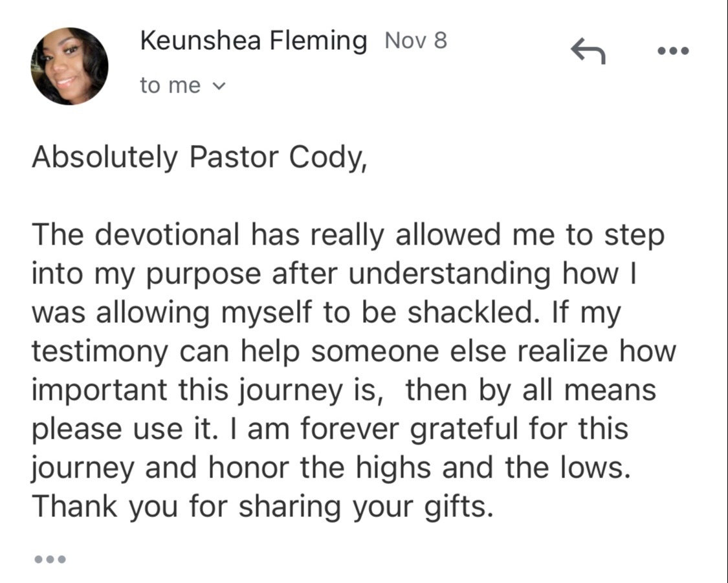The image size is (728, 583).
Task: Reply to the email using the arrow icon
Action: (x=588, y=51)
